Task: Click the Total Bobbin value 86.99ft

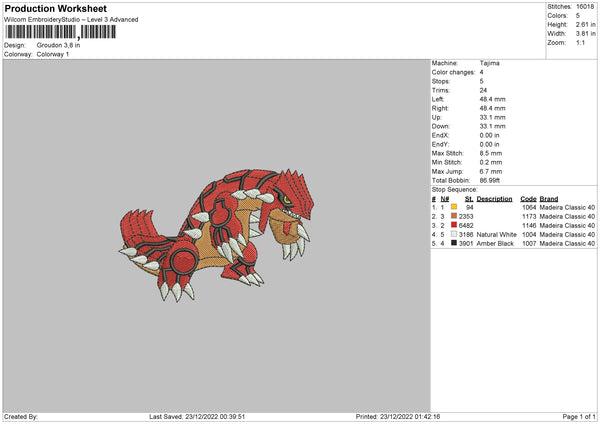Action: pyautogui.click(x=490, y=180)
